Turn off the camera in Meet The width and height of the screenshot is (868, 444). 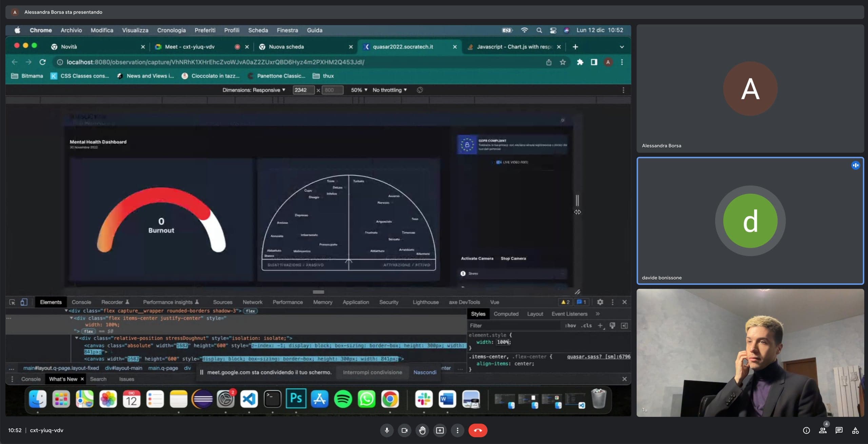coord(404,430)
